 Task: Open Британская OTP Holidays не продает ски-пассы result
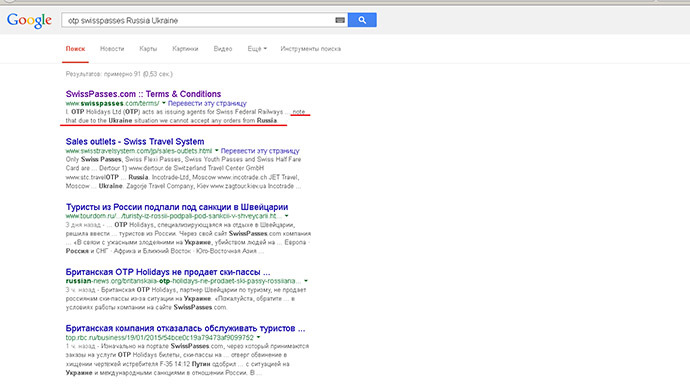tap(168, 272)
